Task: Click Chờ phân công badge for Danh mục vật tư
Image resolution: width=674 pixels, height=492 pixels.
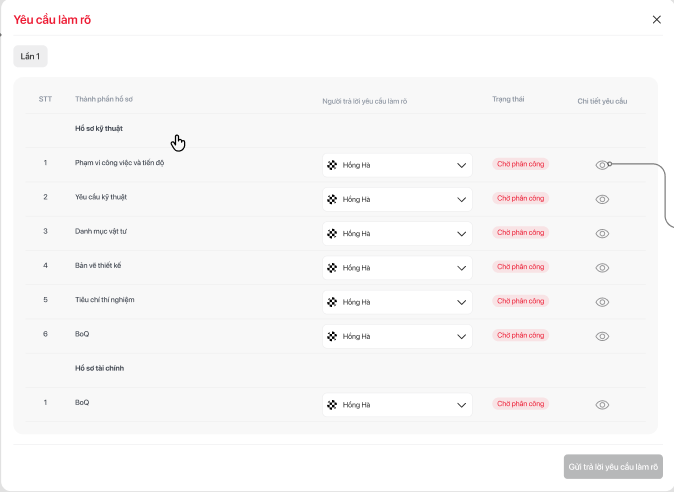Action: tap(520, 233)
